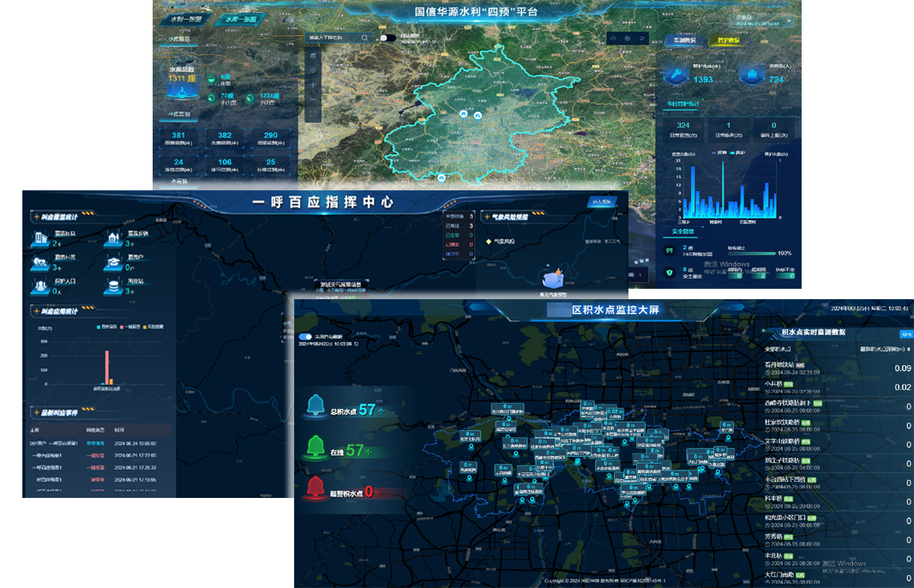This screenshot has width=914, height=588.
Task: Click the export button beside 积水点实时监测数据
Action: (905, 334)
